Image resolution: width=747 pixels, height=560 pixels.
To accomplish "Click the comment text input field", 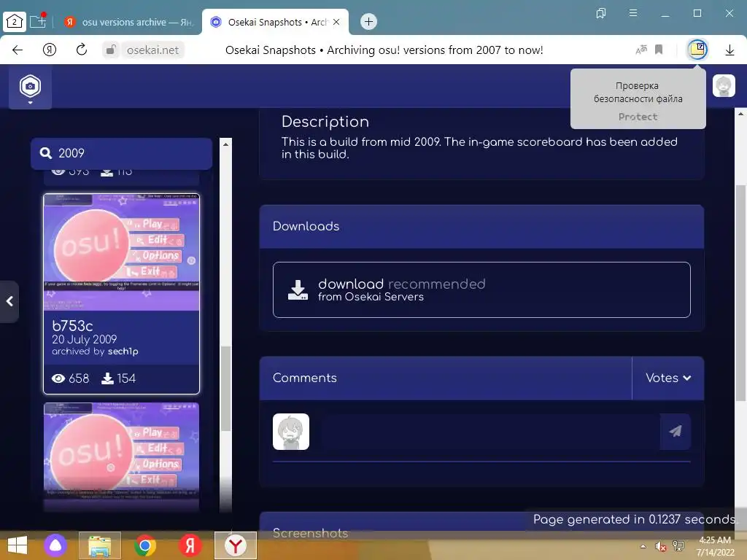I will pos(489,432).
